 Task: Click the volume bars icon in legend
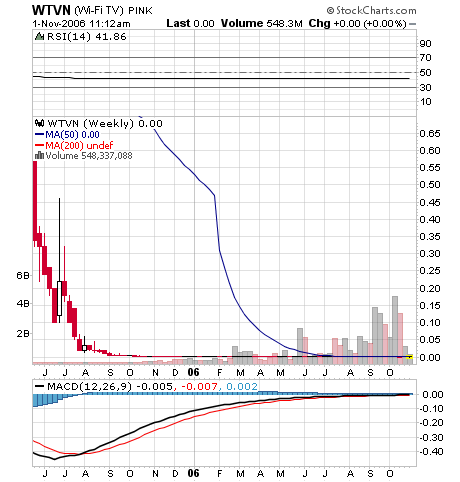(39, 155)
